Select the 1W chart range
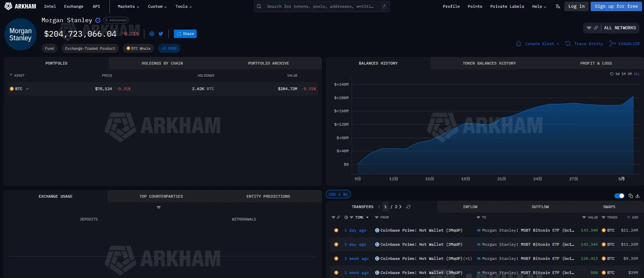The height and width of the screenshot is (278, 644). [617, 74]
